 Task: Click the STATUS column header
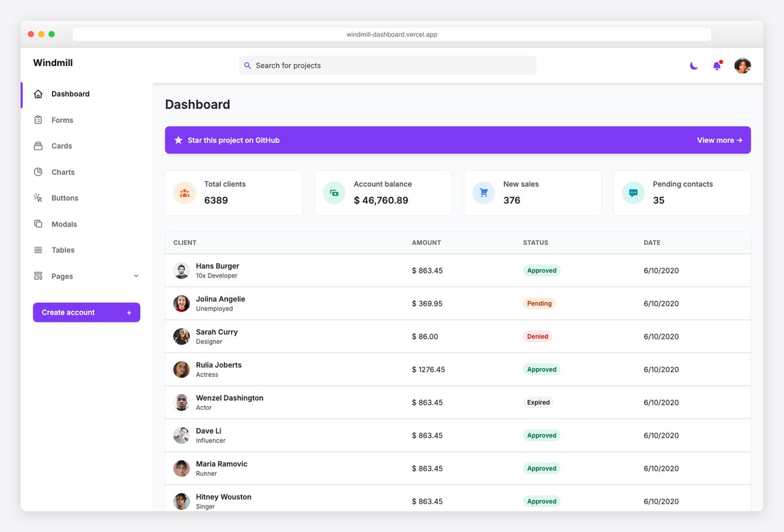tap(536, 243)
